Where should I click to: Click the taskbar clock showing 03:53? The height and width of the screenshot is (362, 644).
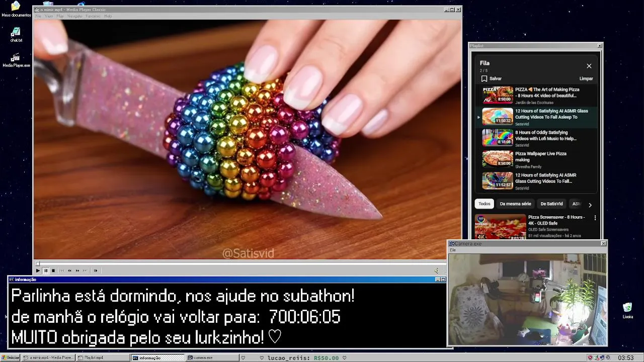(x=625, y=357)
